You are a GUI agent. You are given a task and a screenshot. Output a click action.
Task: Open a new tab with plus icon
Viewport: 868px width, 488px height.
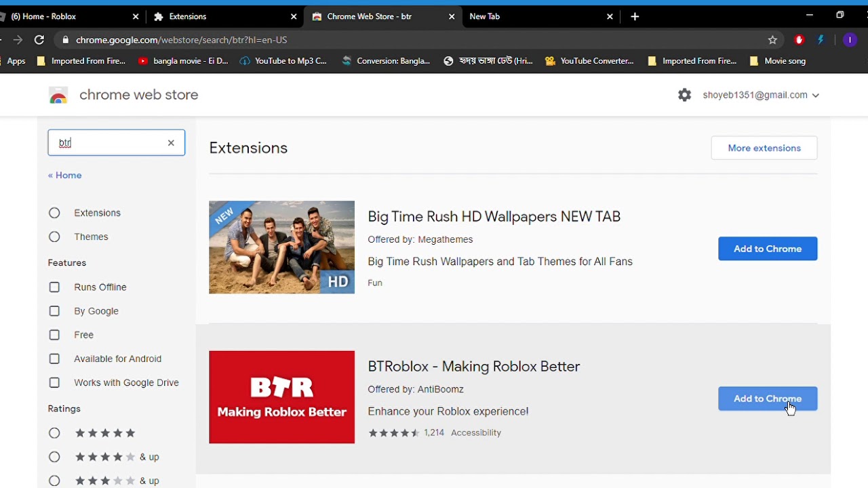(635, 16)
